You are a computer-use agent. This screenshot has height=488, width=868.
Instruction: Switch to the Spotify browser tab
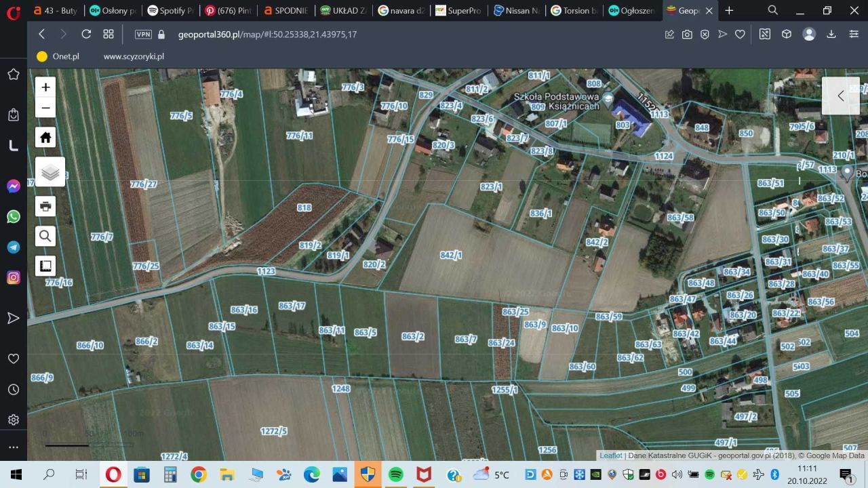coord(170,11)
